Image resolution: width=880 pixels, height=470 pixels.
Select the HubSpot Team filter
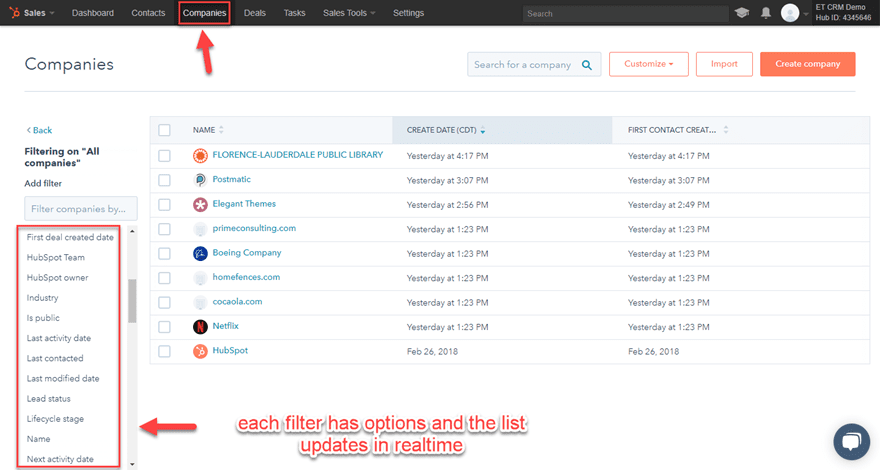click(x=56, y=257)
